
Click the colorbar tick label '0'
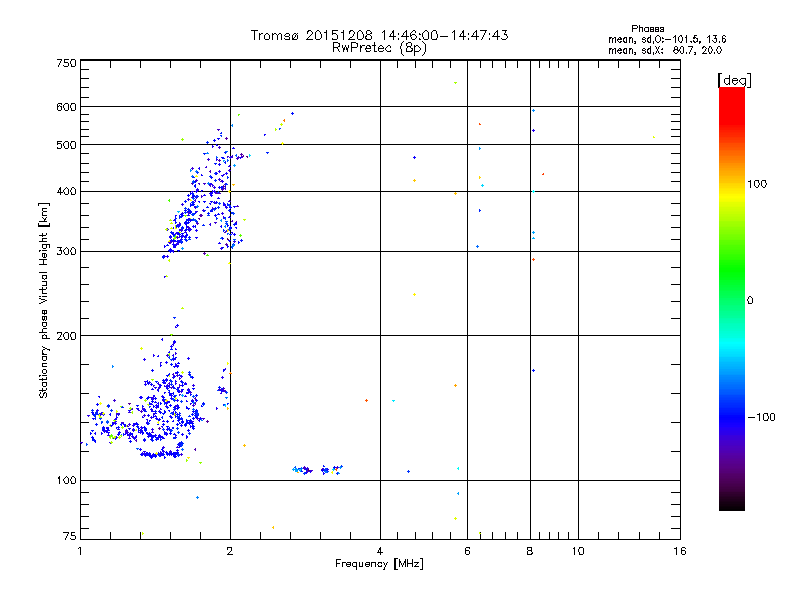click(750, 300)
